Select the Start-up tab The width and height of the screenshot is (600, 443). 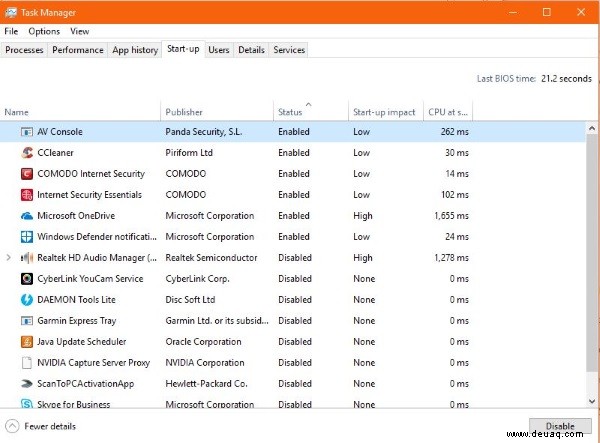click(183, 49)
